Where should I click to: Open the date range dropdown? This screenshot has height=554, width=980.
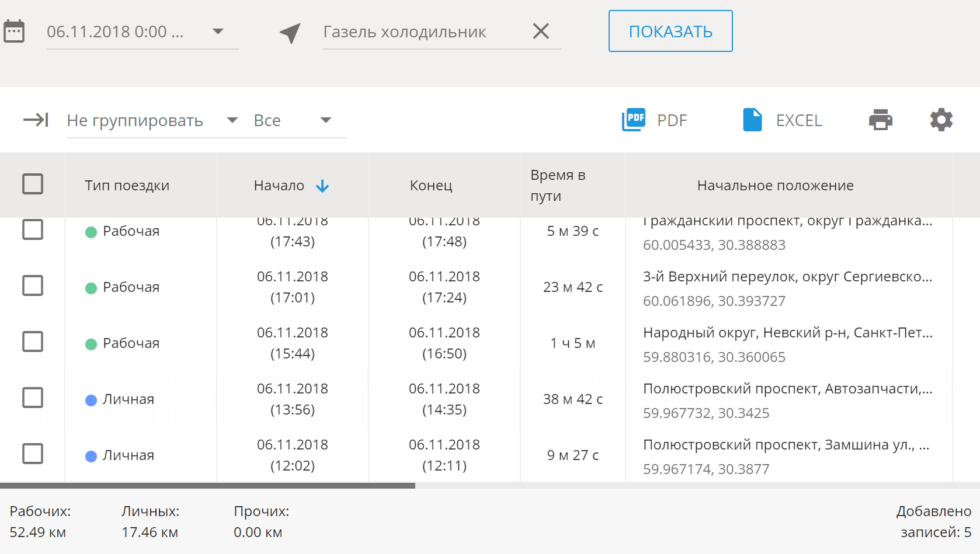pos(218,32)
